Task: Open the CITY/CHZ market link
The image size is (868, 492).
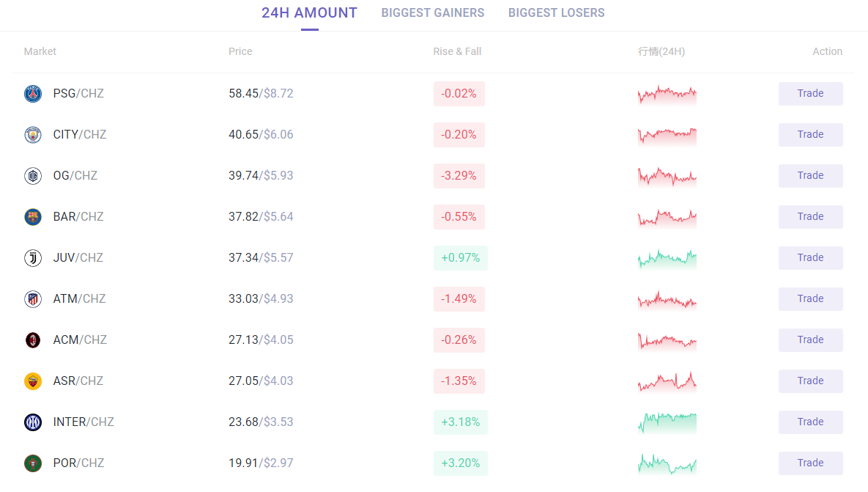Action: (x=80, y=135)
